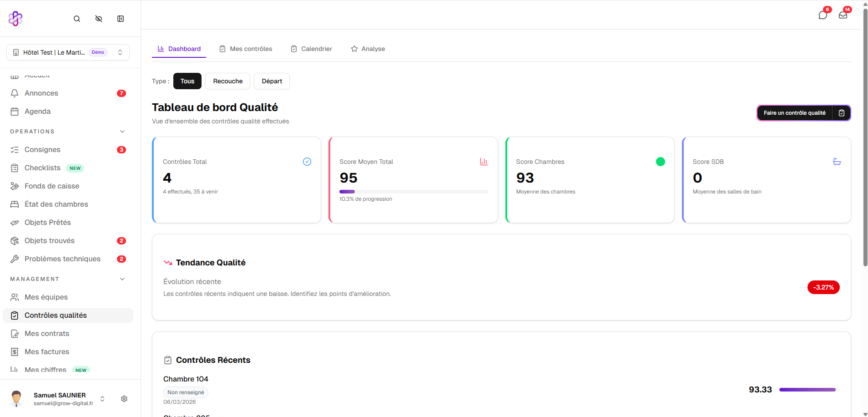Viewport: 868px width, 417px height.
Task: Click the clipboard icon beside quality control button
Action: (x=842, y=113)
